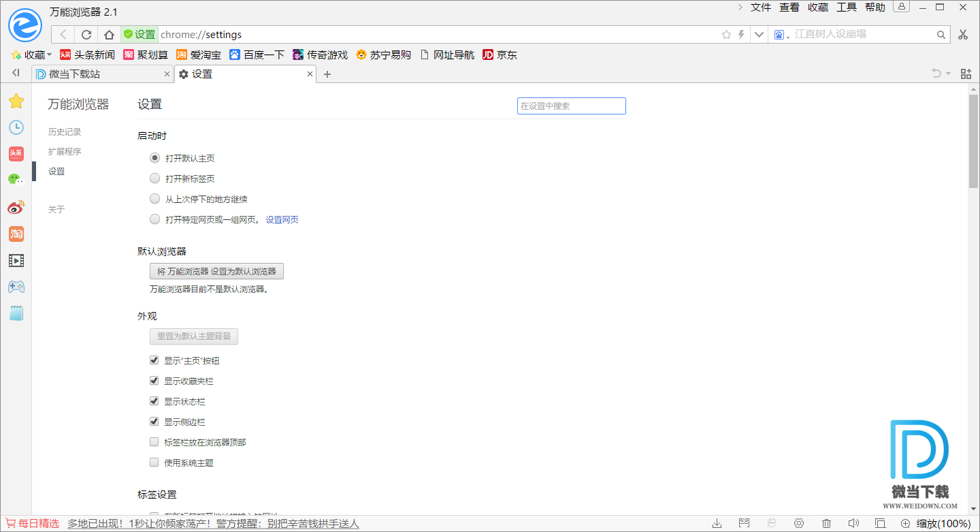Click the lightning speed mode icon

[x=741, y=34]
